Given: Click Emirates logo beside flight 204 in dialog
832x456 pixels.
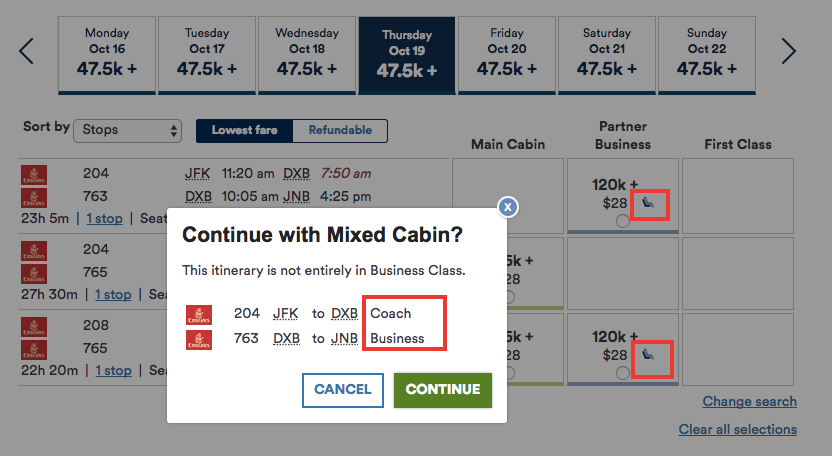Looking at the screenshot, I should pos(199,314).
